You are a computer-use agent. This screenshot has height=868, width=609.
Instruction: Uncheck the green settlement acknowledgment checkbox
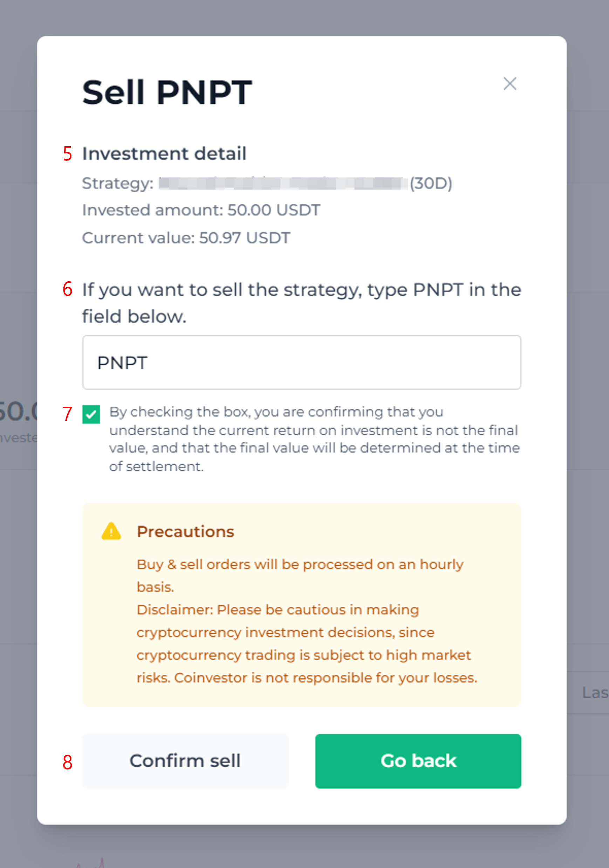[x=91, y=414]
